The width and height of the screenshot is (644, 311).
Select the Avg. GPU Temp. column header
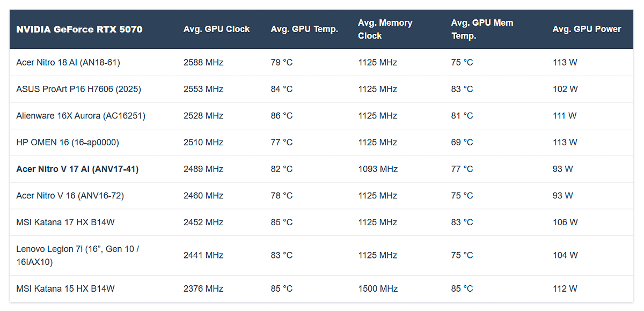coord(304,29)
